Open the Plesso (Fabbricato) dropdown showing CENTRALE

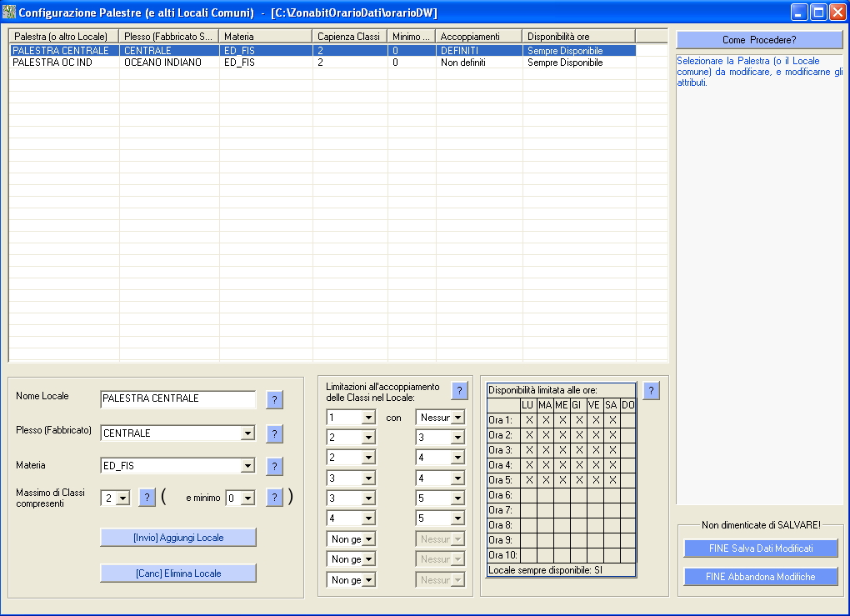tap(247, 433)
